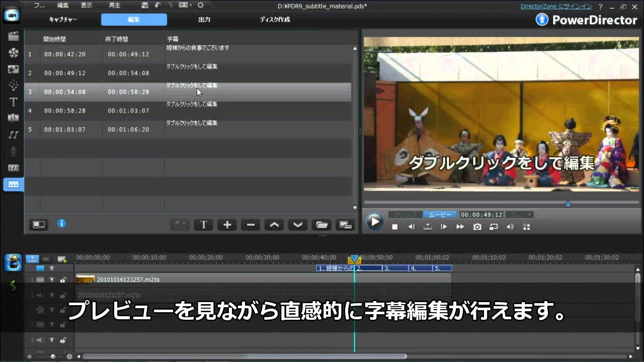Open the 再生 menu
This screenshot has height=362, width=644.
point(115,6)
